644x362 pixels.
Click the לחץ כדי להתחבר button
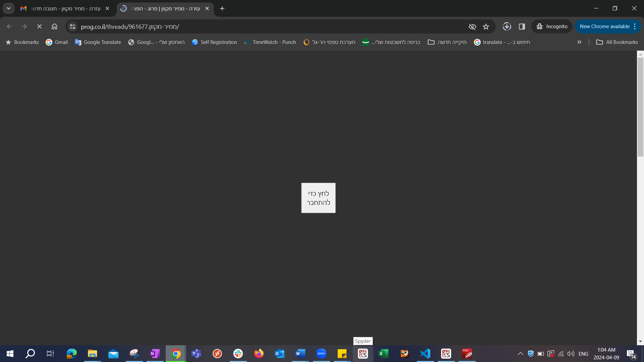[318, 198]
